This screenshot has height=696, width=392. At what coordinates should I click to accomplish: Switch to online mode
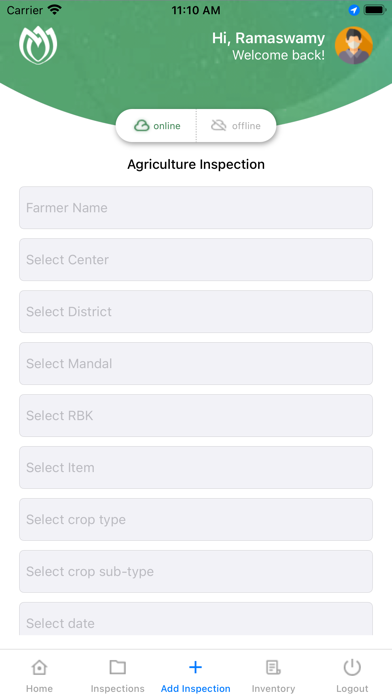(x=156, y=126)
